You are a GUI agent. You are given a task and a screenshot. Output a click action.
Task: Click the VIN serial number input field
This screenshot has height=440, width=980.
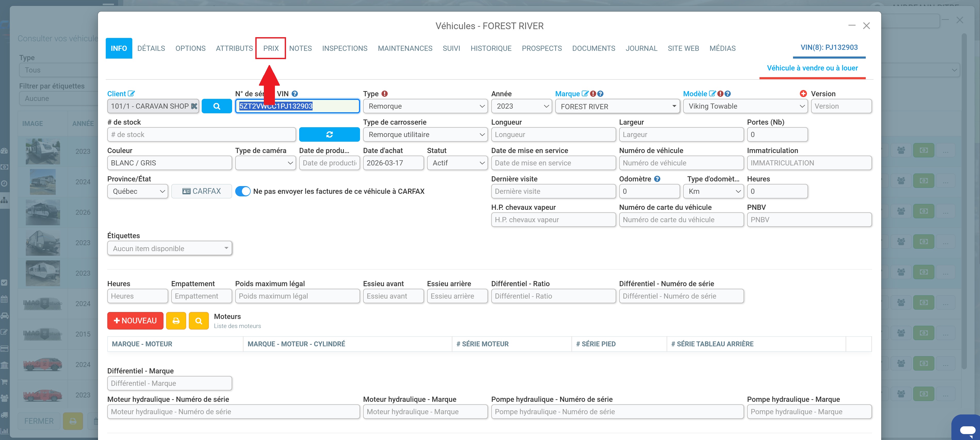(x=297, y=106)
